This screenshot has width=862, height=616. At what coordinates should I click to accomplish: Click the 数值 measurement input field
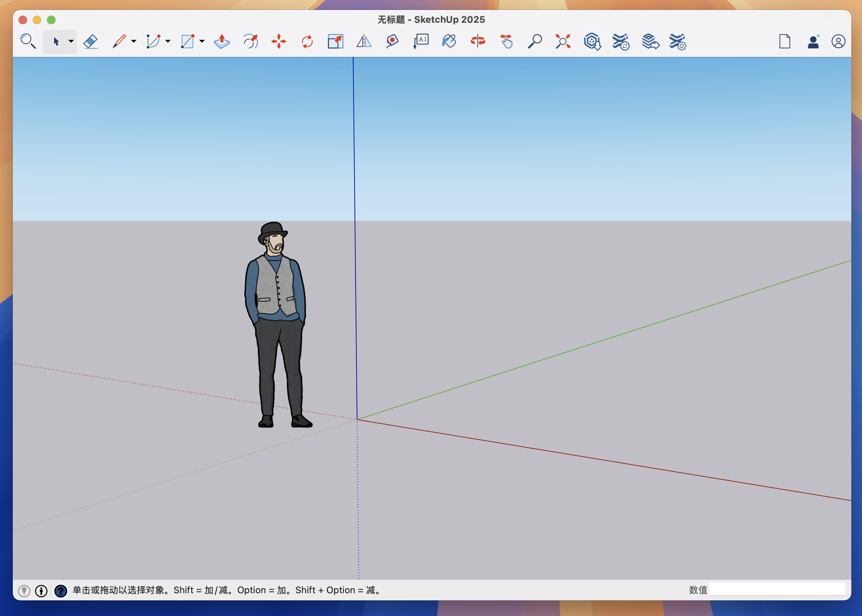[x=777, y=590]
